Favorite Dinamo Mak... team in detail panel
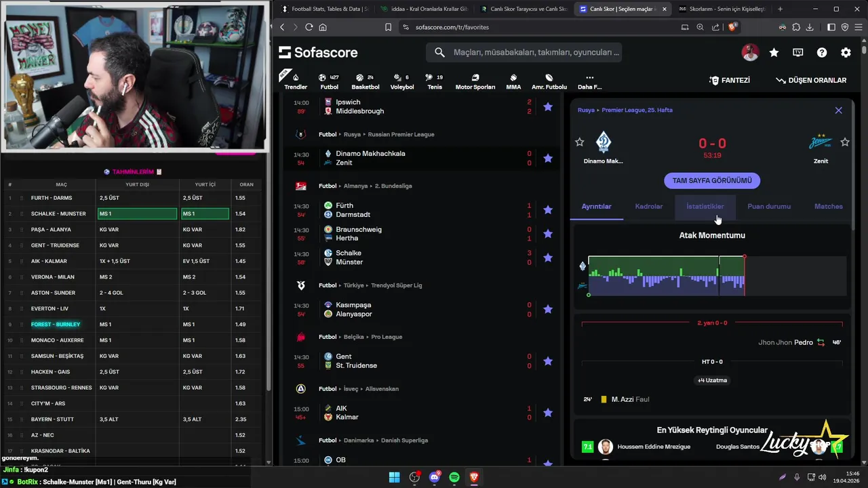This screenshot has height=488, width=868. pyautogui.click(x=579, y=142)
